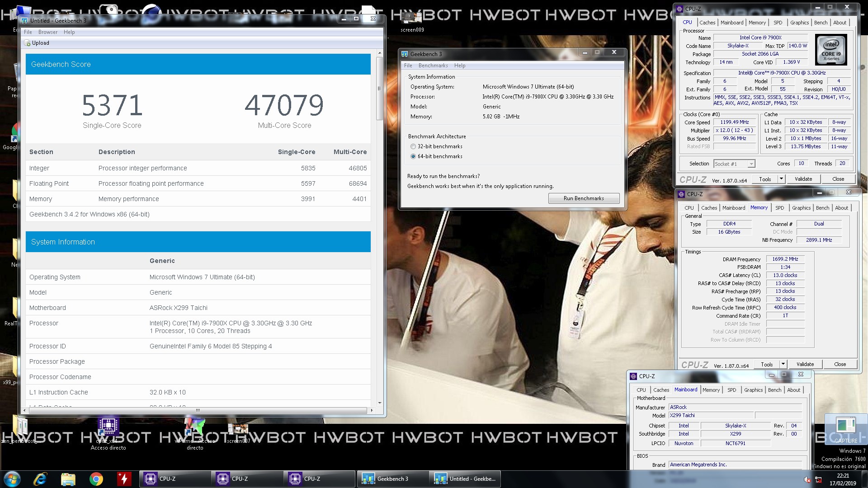Image resolution: width=868 pixels, height=488 pixels.
Task: Launch Google Chrome from taskbar
Action: pos(96,479)
